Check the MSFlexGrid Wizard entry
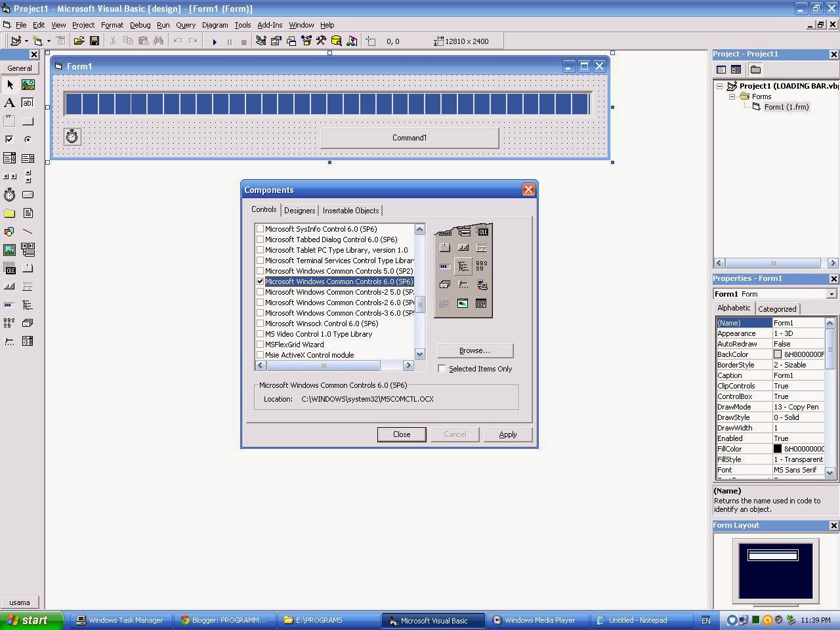Screen dimensions: 840x630 tap(260, 345)
